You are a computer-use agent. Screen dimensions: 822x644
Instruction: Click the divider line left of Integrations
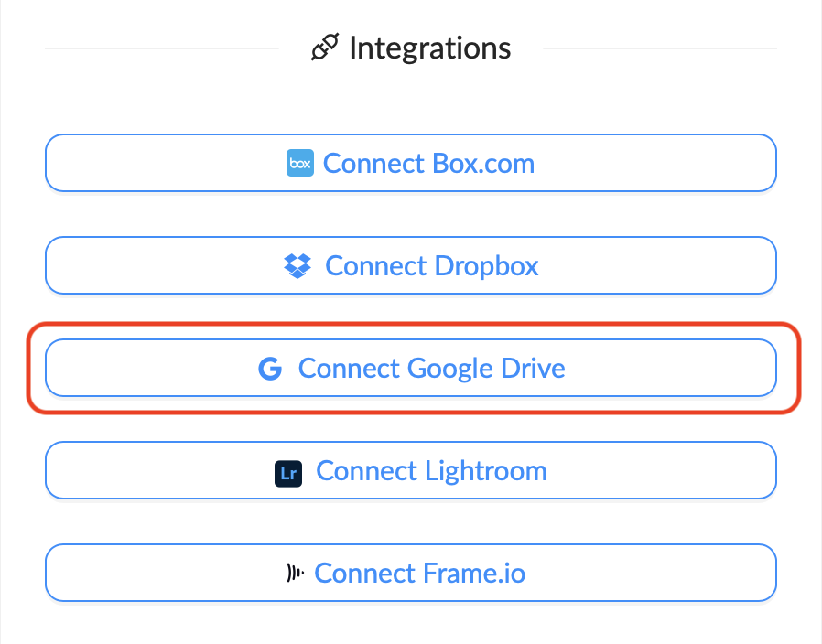[160, 48]
